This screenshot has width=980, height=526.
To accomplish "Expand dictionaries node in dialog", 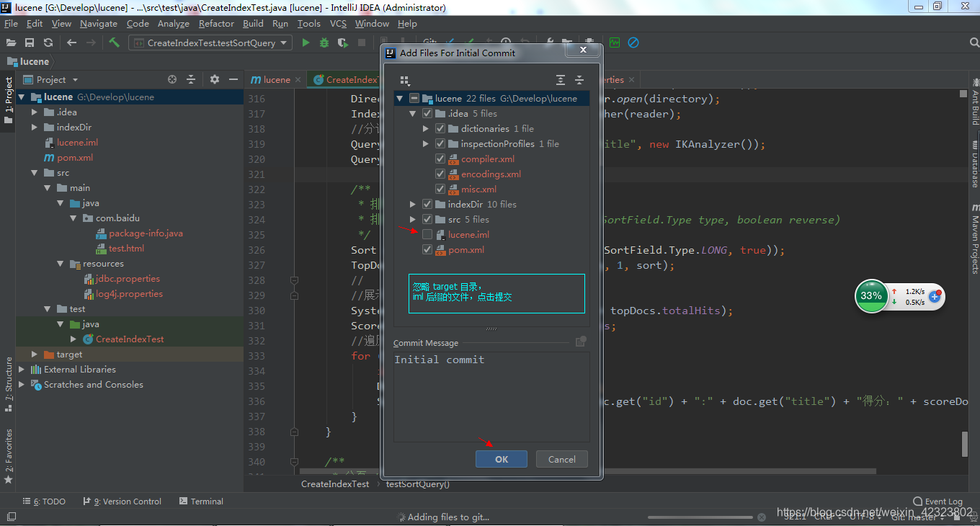I will tap(426, 128).
